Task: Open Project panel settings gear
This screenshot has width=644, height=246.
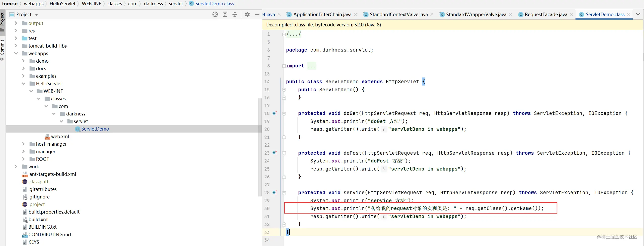Action: (x=247, y=14)
